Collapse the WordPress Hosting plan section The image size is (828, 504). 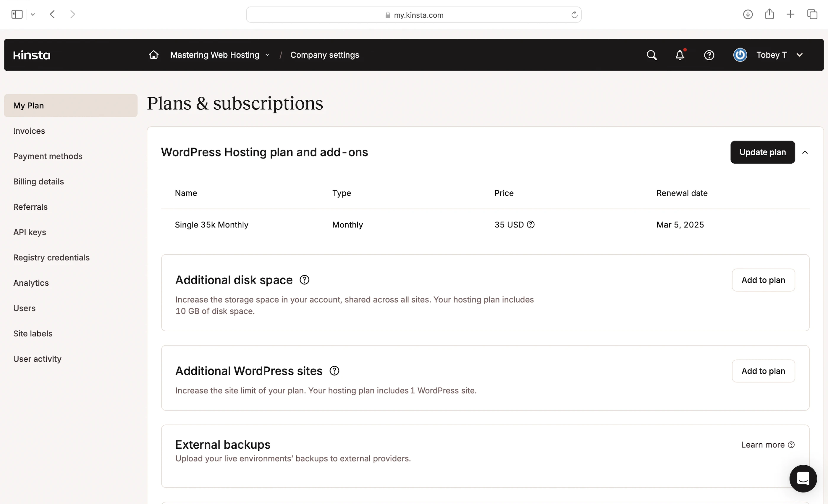(x=805, y=152)
